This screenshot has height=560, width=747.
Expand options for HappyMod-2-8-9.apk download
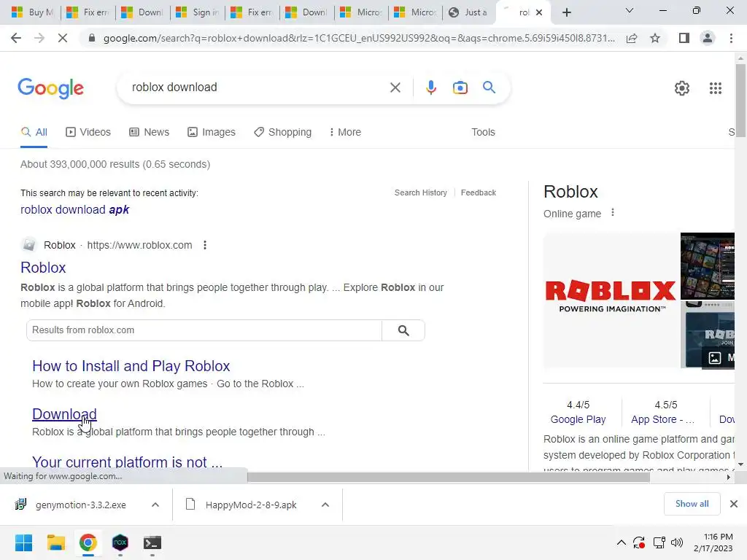click(325, 505)
